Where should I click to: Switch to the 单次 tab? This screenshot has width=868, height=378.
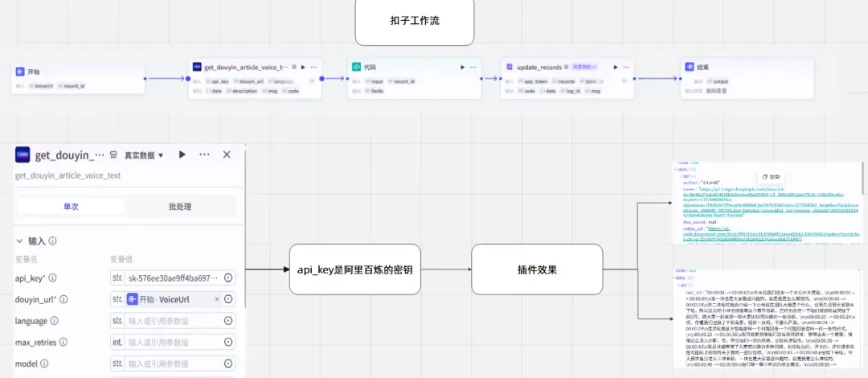71,206
